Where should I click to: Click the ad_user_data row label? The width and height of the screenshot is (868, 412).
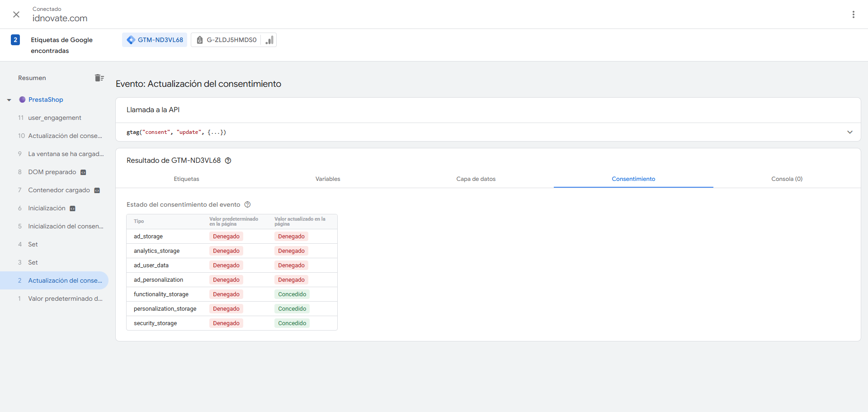(x=151, y=265)
